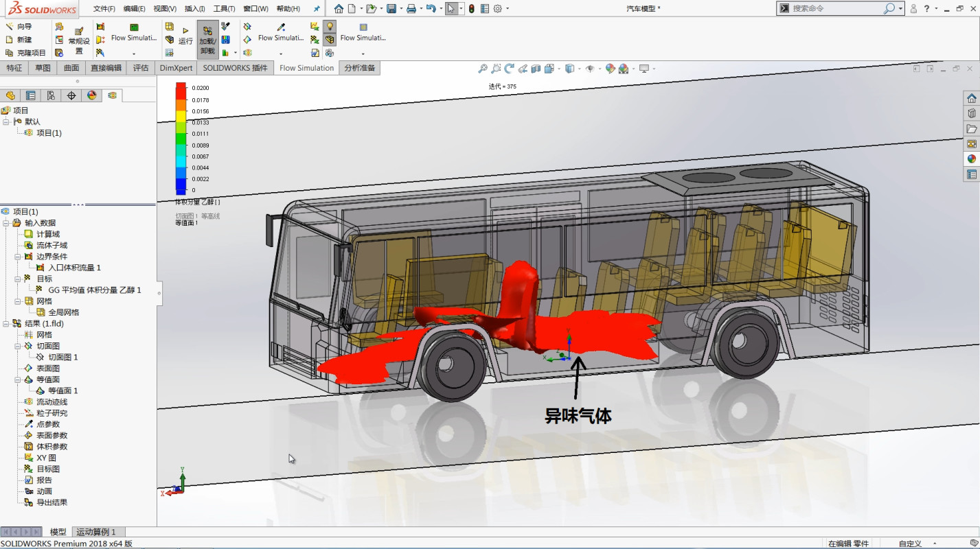Screen dimensions: 980x549
Task: Open the 视图(V) menu
Action: click(165, 9)
